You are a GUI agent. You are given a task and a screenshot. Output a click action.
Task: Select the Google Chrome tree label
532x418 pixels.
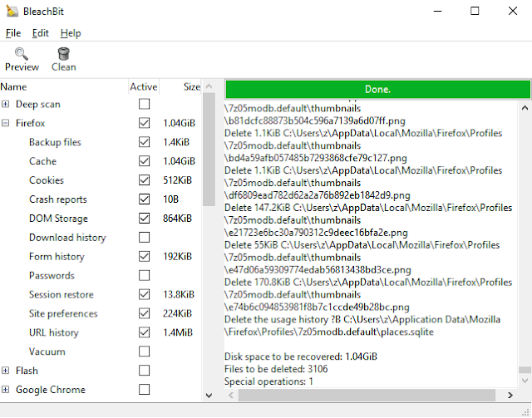click(51, 390)
